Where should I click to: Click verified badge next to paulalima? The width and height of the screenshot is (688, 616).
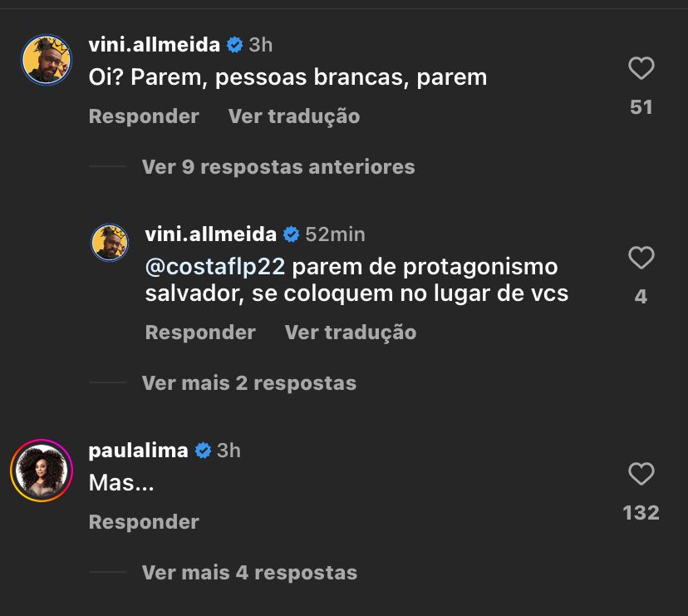point(203,451)
